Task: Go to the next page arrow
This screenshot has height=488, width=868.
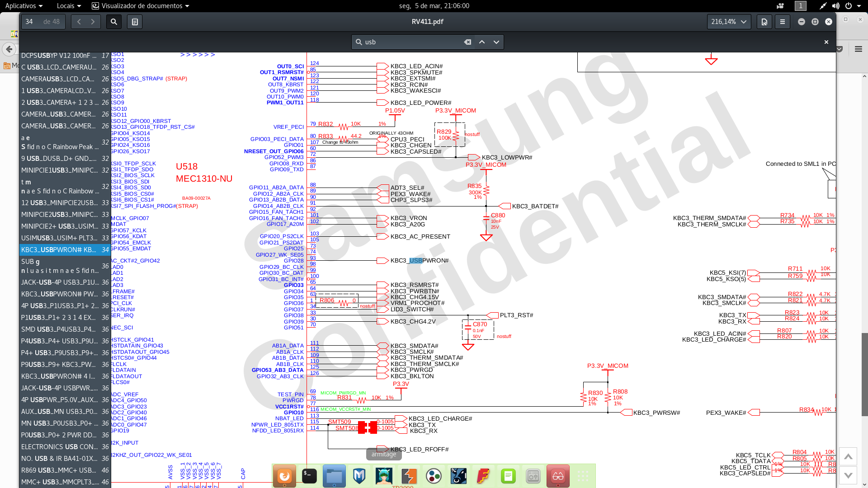Action: (x=93, y=22)
